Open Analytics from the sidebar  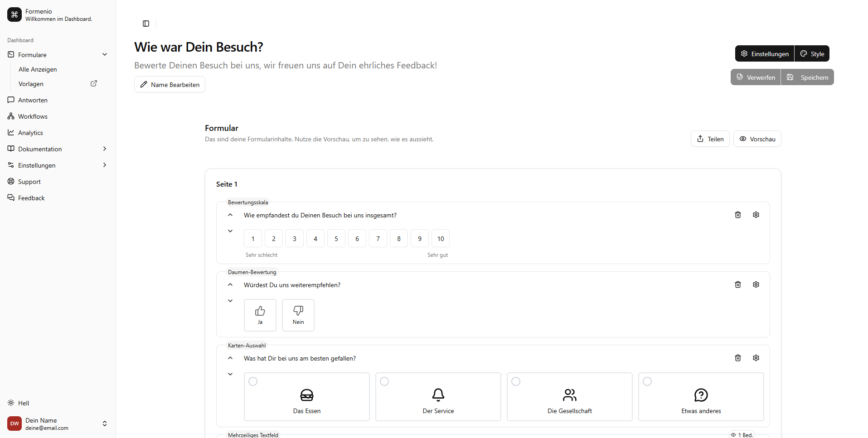[x=30, y=133]
